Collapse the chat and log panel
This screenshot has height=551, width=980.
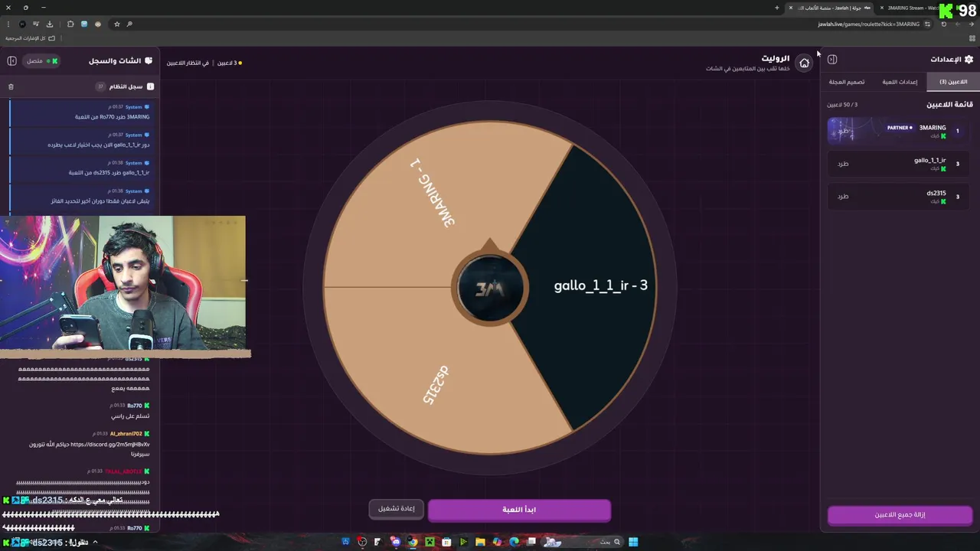11,60
